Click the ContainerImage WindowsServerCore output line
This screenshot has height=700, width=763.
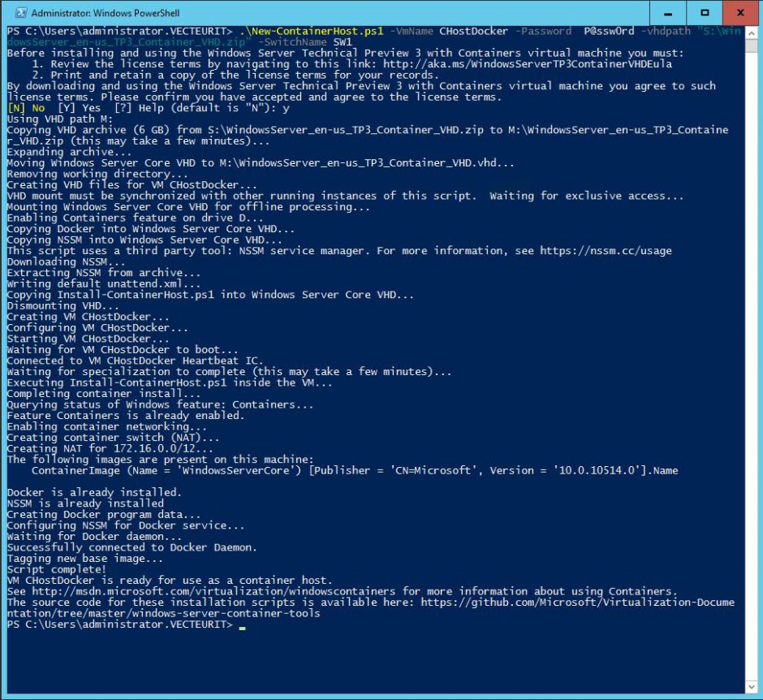[x=354, y=470]
